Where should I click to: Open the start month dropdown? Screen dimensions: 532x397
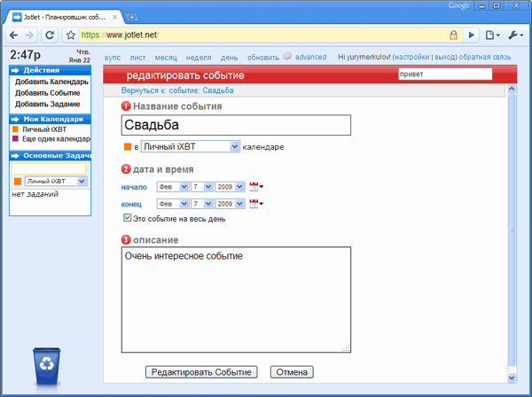[x=173, y=187]
